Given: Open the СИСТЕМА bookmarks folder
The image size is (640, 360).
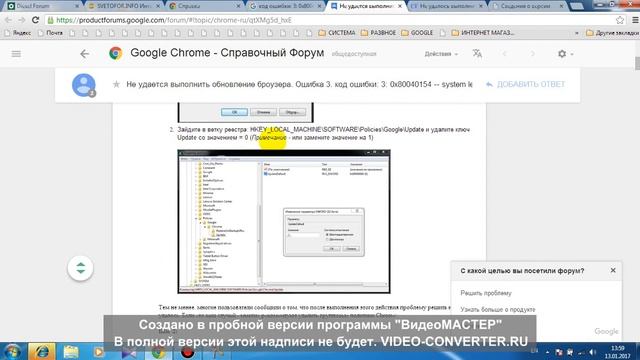Looking at the screenshot, I should click(x=337, y=33).
